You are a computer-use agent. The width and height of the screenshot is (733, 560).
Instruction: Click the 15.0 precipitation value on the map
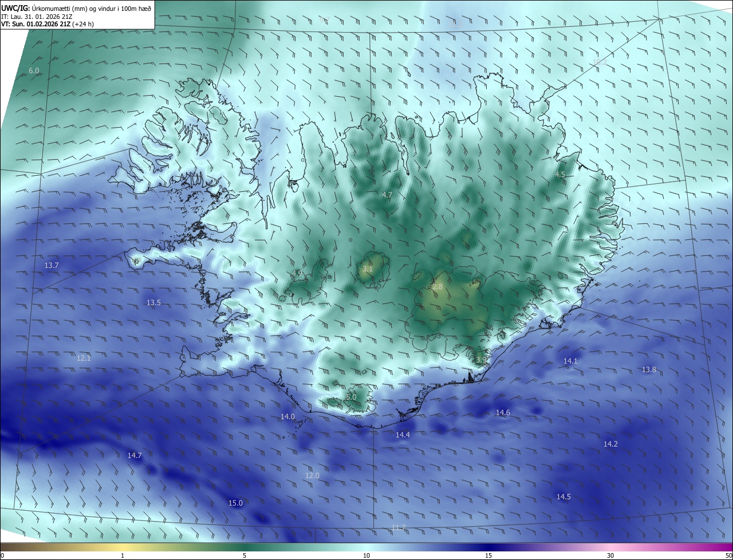pyautogui.click(x=235, y=503)
